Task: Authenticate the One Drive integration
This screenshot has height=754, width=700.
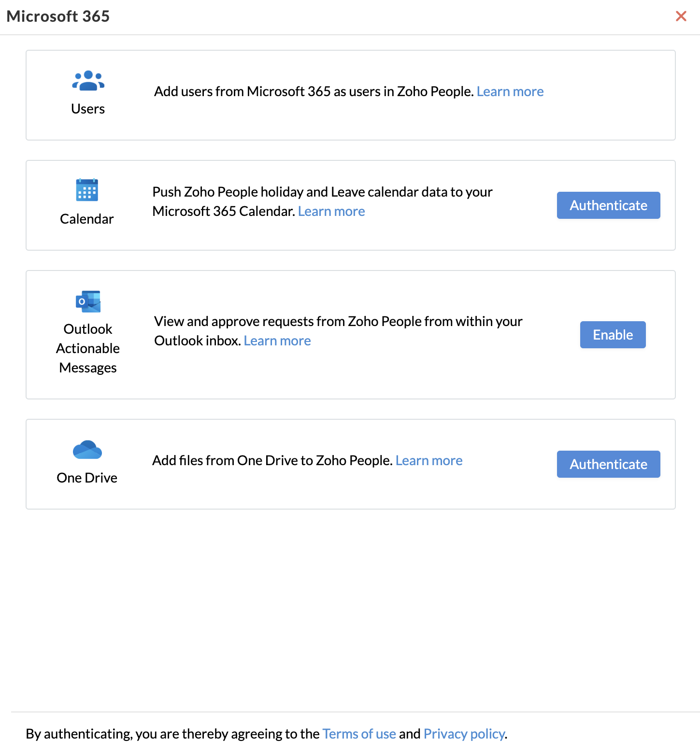Action: 609,464
